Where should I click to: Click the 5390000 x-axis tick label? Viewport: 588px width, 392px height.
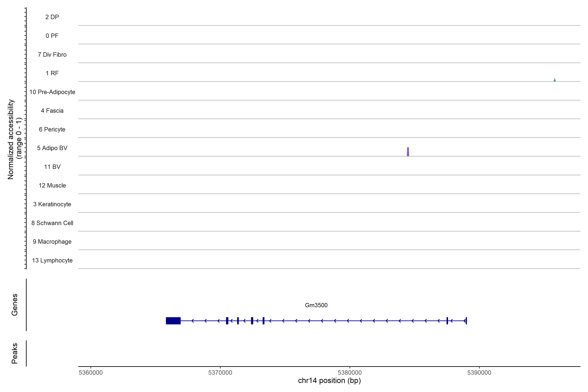(x=479, y=373)
